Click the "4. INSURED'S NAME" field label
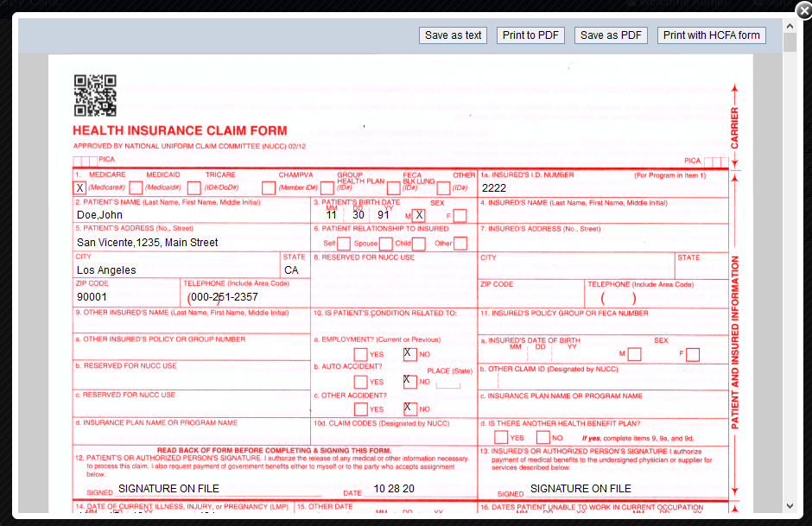 (x=574, y=203)
